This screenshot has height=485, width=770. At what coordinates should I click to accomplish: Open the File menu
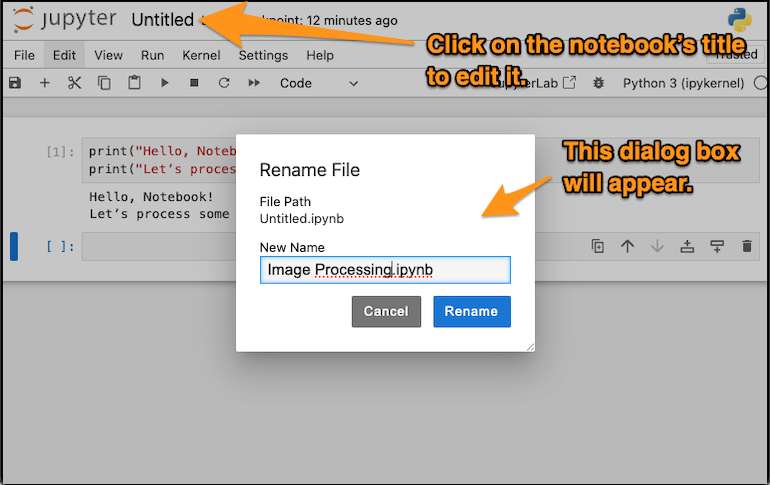point(24,55)
